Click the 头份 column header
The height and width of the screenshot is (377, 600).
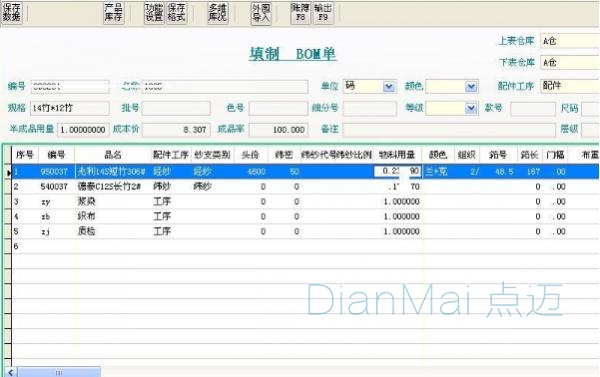(251, 155)
